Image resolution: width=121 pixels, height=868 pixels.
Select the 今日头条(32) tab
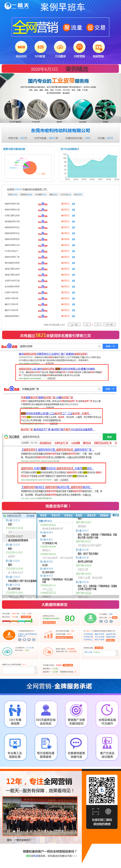66,194
